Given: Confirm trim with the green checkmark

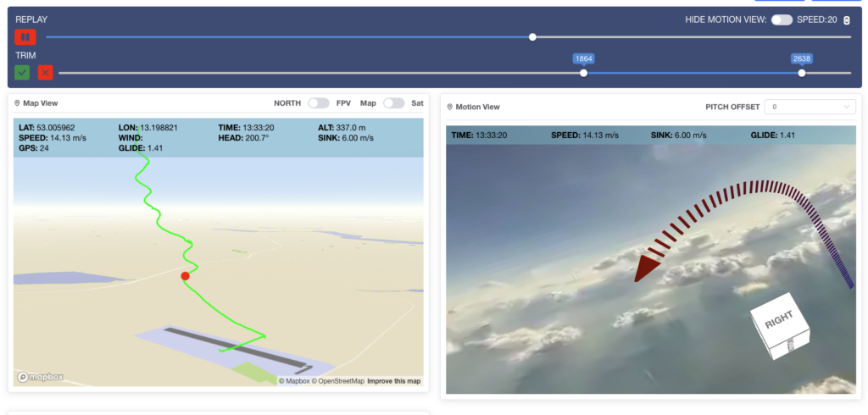Looking at the screenshot, I should pyautogui.click(x=22, y=73).
